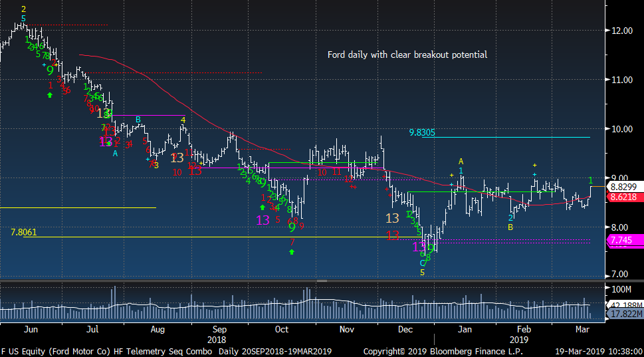Click the 2018 year label
This screenshot has width=644, height=357.
click(x=217, y=340)
